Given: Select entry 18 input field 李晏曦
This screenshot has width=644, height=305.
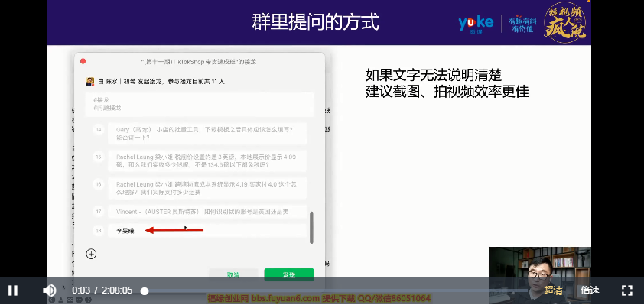Looking at the screenshot, I should 207,231.
